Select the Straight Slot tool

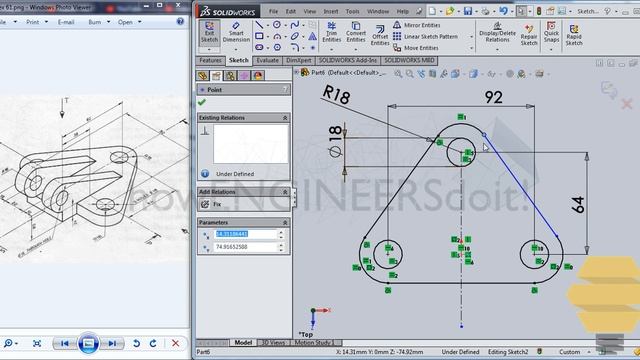259,47
